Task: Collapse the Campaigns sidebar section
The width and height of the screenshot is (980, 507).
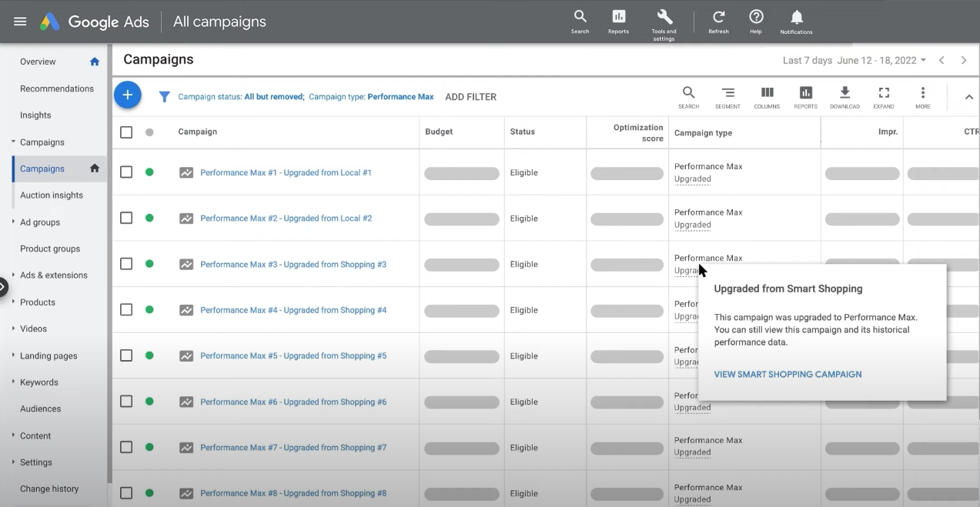Action: click(13, 142)
